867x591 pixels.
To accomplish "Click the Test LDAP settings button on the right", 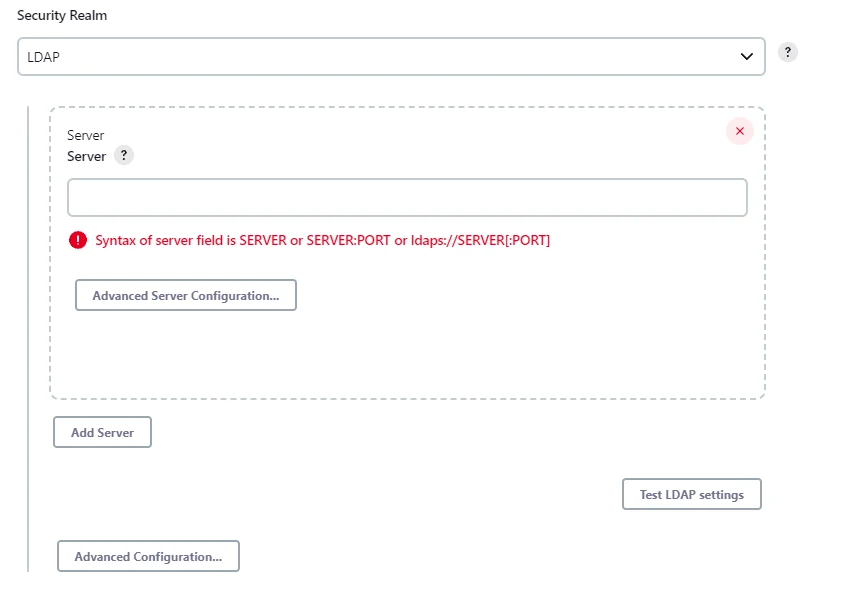I will (x=691, y=493).
